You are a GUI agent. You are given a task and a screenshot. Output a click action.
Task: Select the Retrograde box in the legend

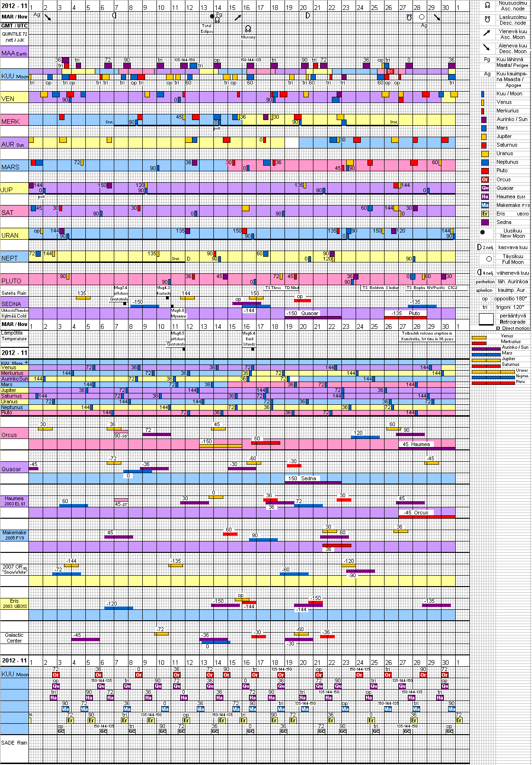click(x=486, y=319)
